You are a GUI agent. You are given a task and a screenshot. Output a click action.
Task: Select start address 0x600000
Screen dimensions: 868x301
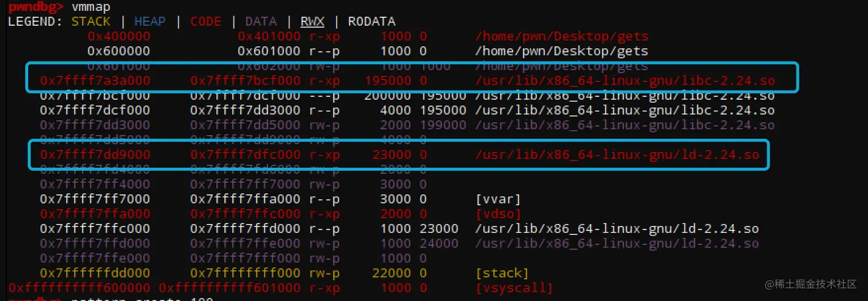click(119, 51)
